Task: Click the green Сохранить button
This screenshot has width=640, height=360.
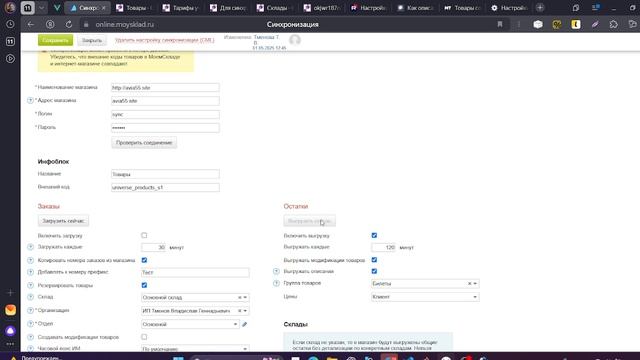Action: 56,40
